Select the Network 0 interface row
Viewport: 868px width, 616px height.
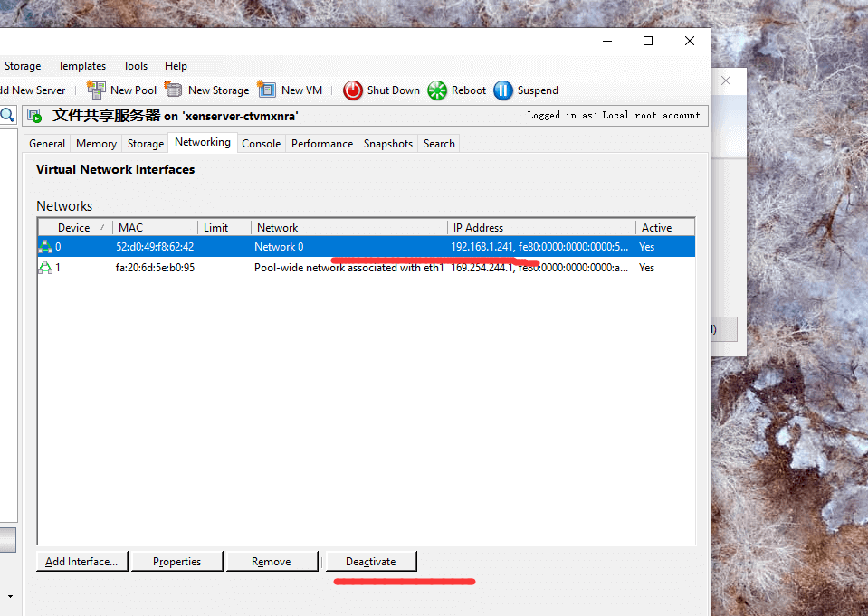[279, 247]
